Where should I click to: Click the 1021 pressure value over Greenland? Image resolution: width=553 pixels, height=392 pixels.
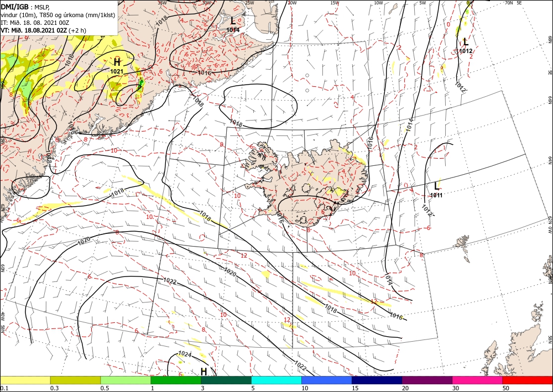tap(117, 71)
